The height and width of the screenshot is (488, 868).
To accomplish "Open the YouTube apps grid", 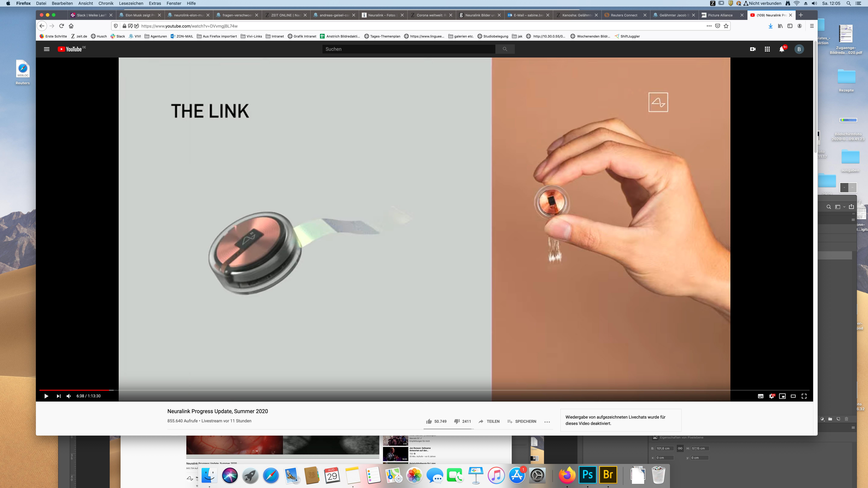I will pyautogui.click(x=767, y=49).
